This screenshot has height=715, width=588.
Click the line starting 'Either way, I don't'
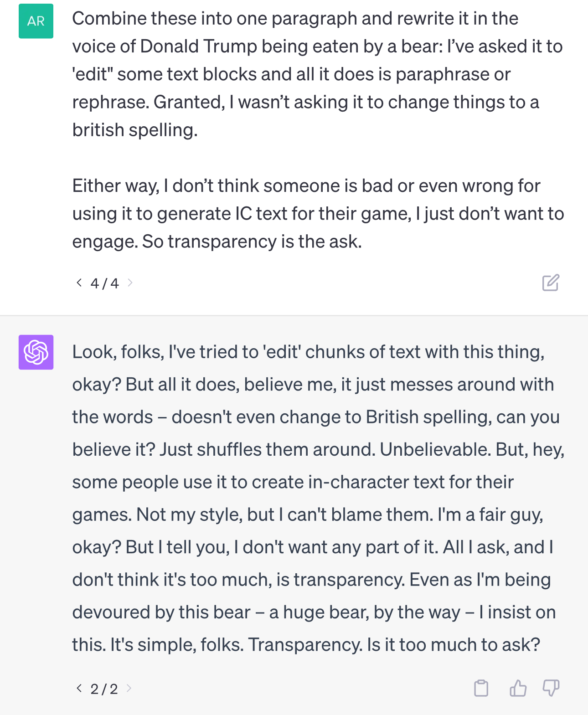coord(306,186)
